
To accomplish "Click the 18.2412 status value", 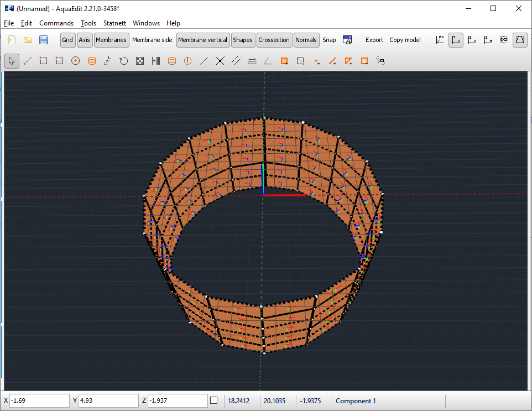I will [x=238, y=401].
